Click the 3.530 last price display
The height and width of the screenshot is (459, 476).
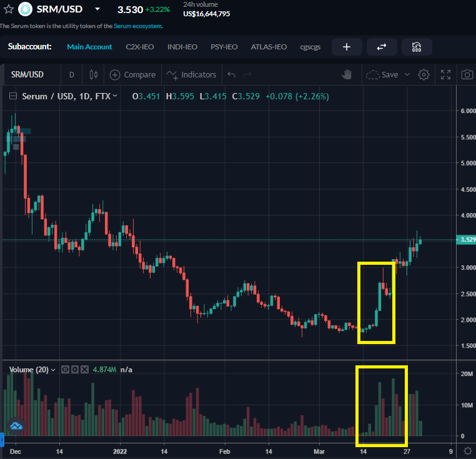(x=130, y=10)
